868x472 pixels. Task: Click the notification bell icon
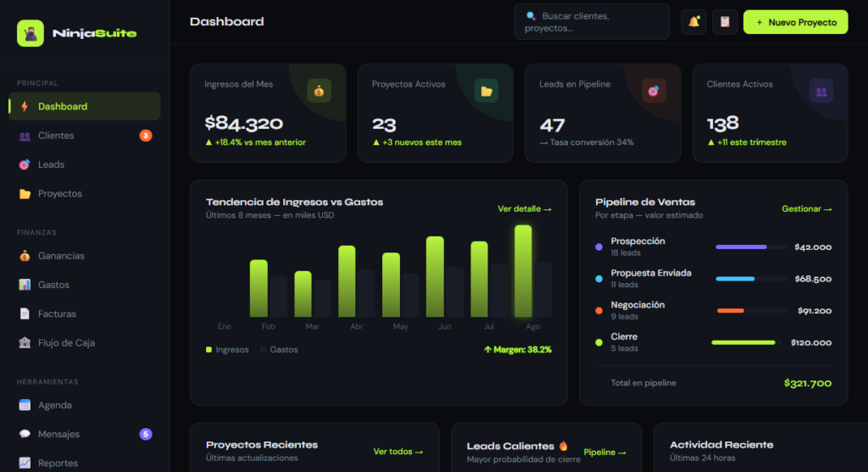[x=693, y=22]
